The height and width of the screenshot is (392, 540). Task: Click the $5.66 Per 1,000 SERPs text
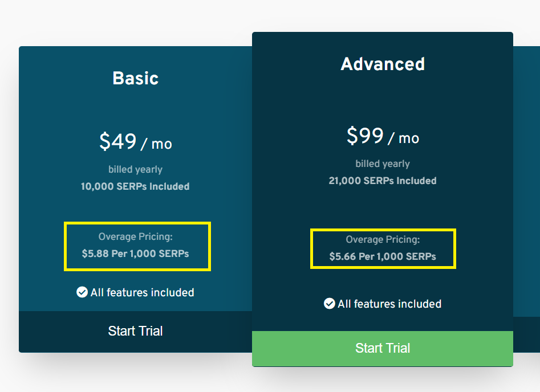click(383, 257)
